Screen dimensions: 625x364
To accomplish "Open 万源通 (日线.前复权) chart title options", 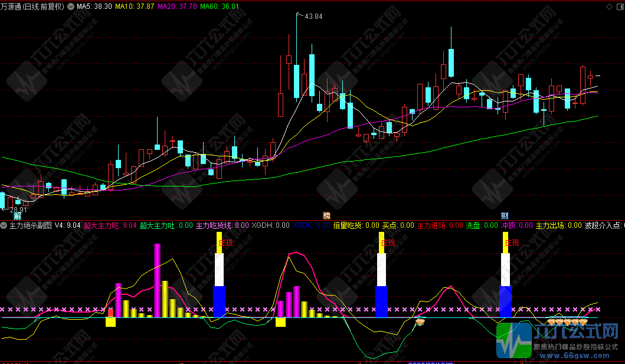I will [34, 6].
